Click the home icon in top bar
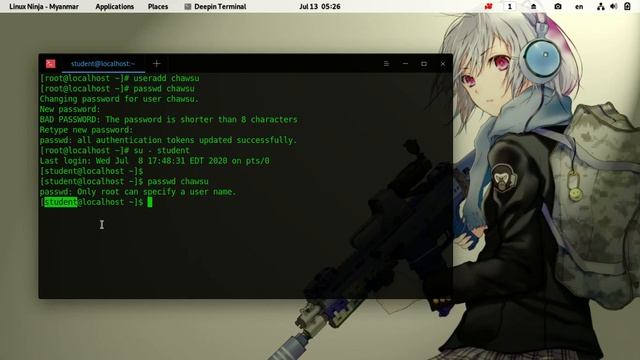Screen dimensions: 640x360 click(x=533, y=7)
